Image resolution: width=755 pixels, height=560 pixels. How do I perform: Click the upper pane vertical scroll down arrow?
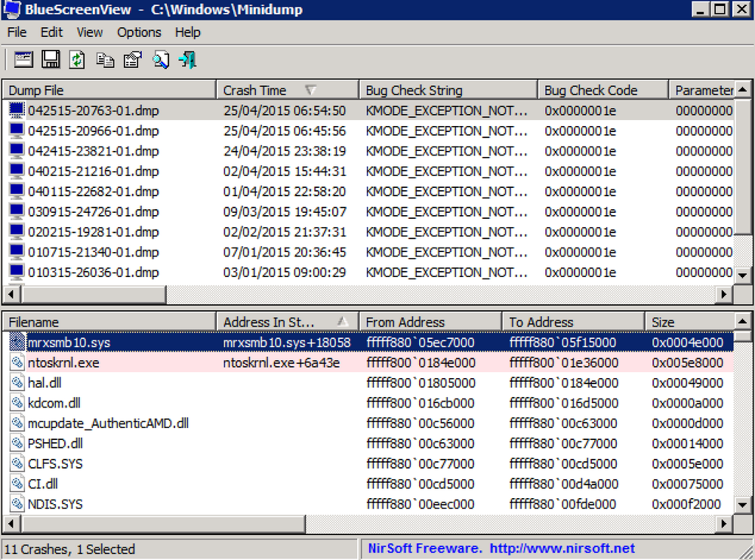click(743, 275)
